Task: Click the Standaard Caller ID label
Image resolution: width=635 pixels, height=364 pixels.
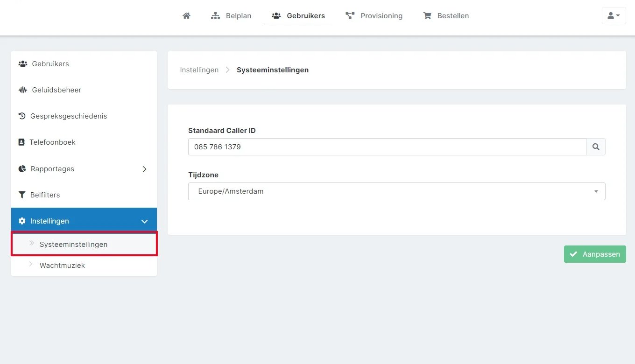Action: tap(222, 131)
